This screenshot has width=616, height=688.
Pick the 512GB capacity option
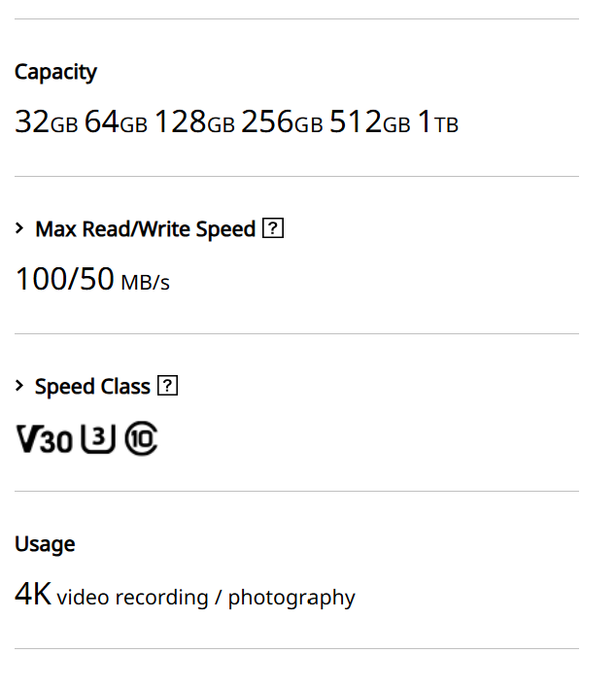pos(369,122)
